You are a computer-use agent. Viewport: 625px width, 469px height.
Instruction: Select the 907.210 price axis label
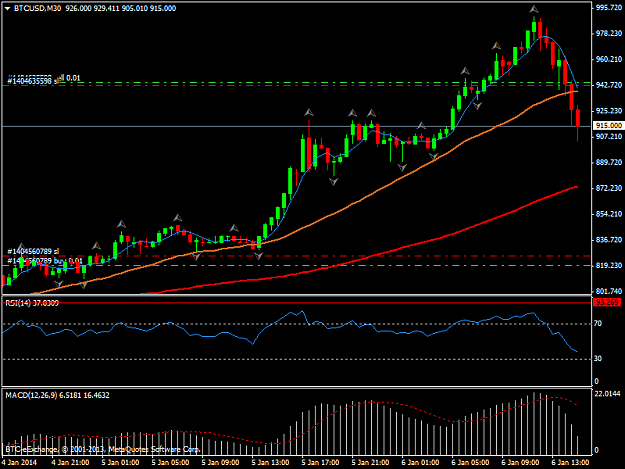click(x=609, y=137)
